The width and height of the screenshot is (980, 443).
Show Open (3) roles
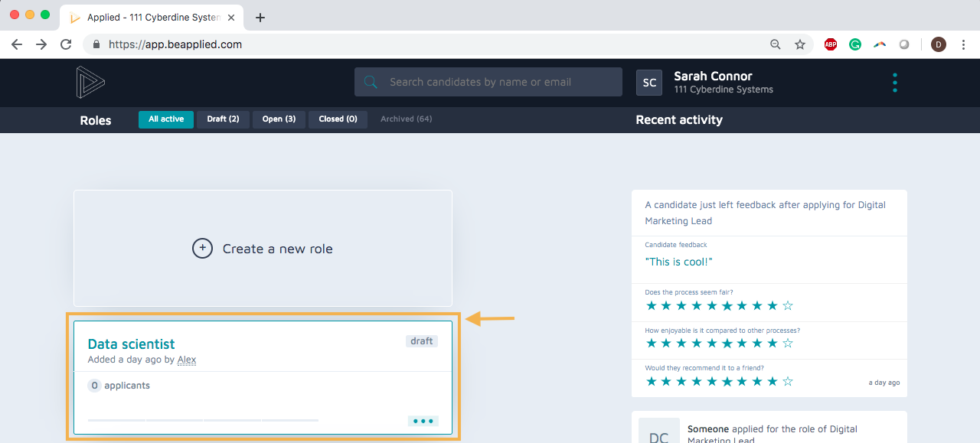(279, 119)
